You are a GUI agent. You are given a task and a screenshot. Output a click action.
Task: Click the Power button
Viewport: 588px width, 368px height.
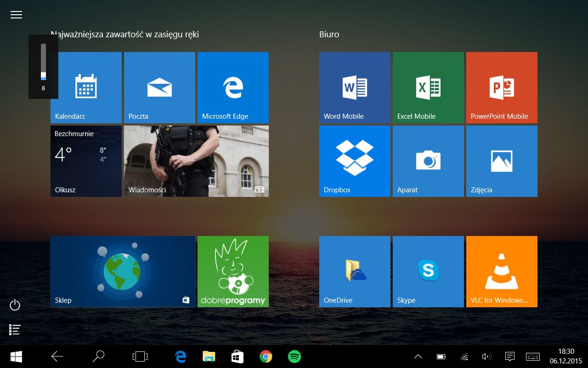click(15, 305)
